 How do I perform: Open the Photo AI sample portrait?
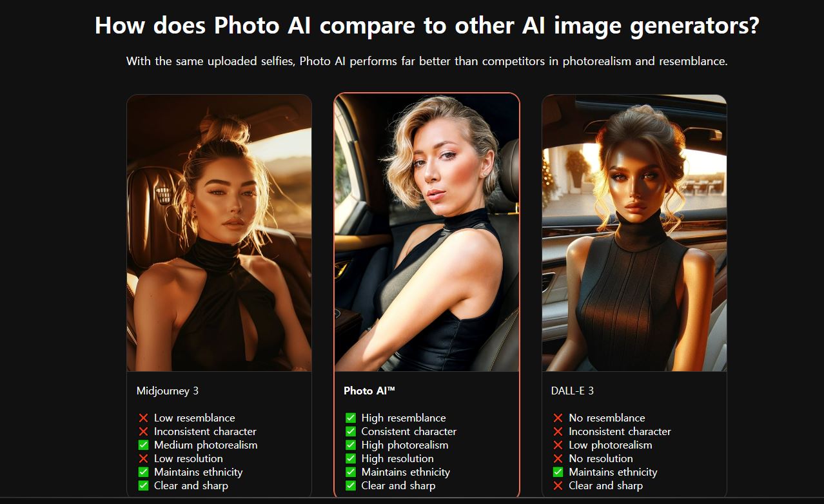tap(427, 233)
